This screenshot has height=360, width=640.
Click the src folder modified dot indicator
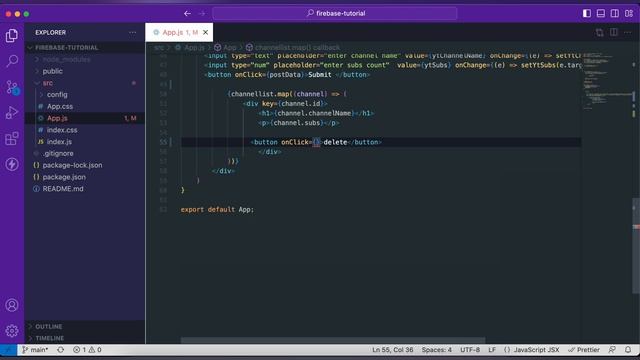tap(133, 83)
